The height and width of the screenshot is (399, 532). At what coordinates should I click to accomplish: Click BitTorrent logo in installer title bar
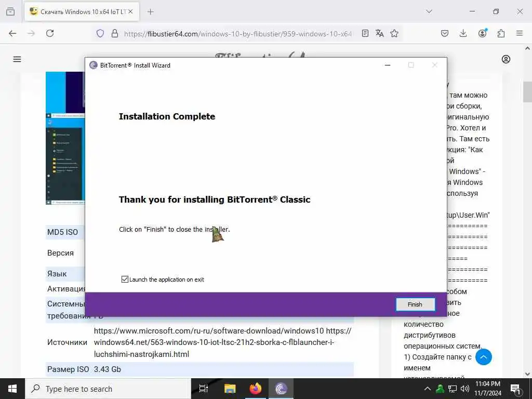point(94,65)
